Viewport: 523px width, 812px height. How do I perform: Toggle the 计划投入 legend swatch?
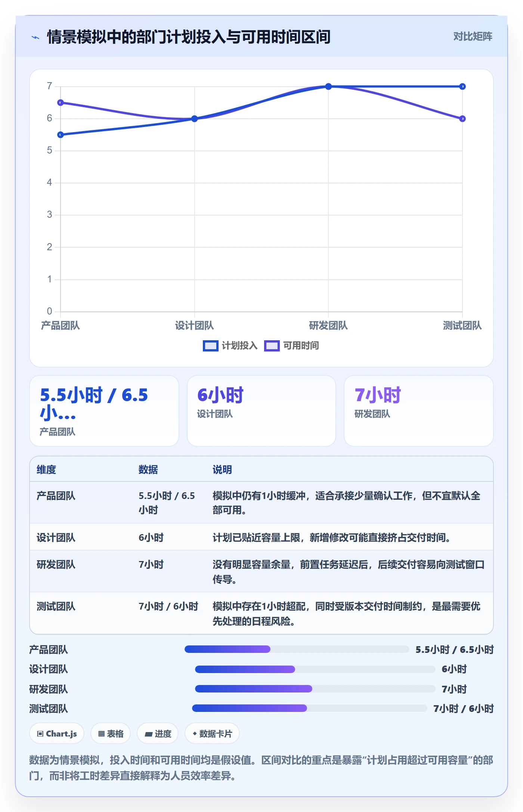[x=210, y=346]
